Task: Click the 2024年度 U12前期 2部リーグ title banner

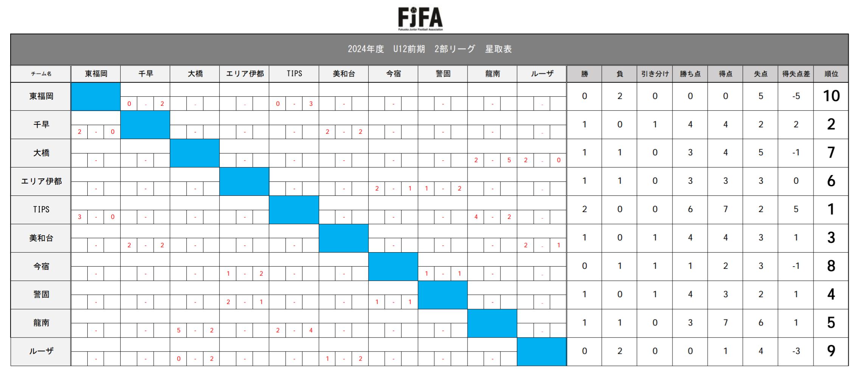Action: pyautogui.click(x=429, y=49)
